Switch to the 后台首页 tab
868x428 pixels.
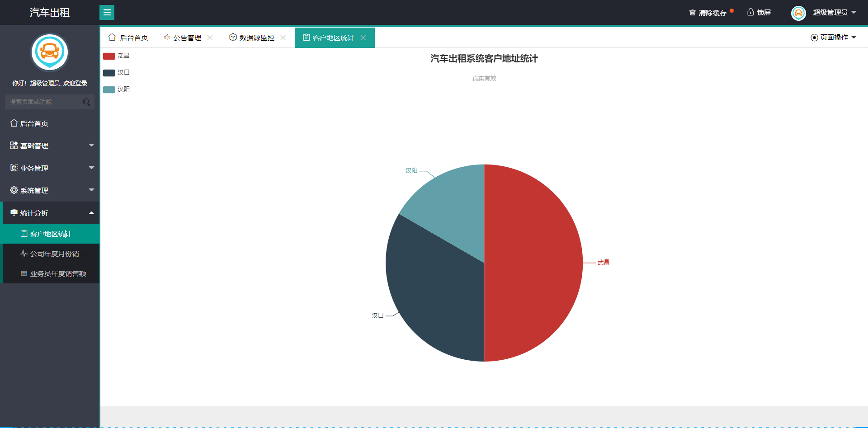pos(128,38)
